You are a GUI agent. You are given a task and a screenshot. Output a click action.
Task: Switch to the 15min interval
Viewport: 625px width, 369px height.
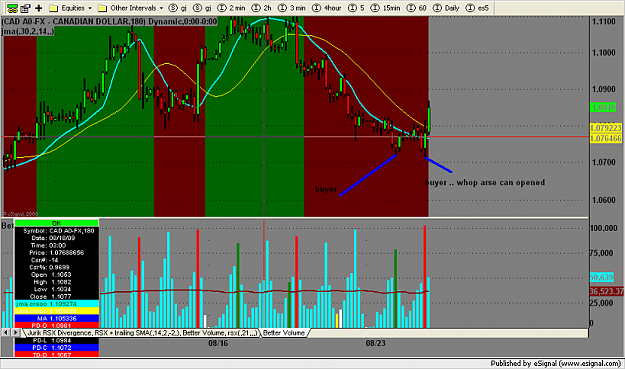coord(385,8)
